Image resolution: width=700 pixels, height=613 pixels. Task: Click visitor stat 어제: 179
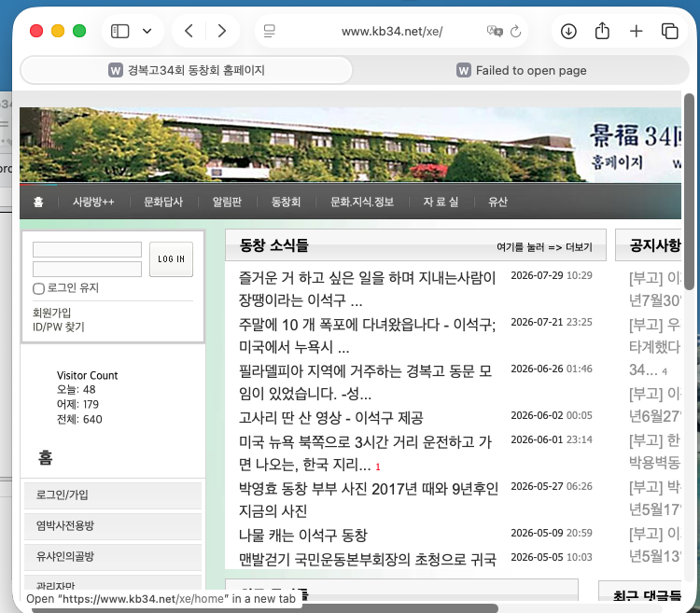click(77, 404)
